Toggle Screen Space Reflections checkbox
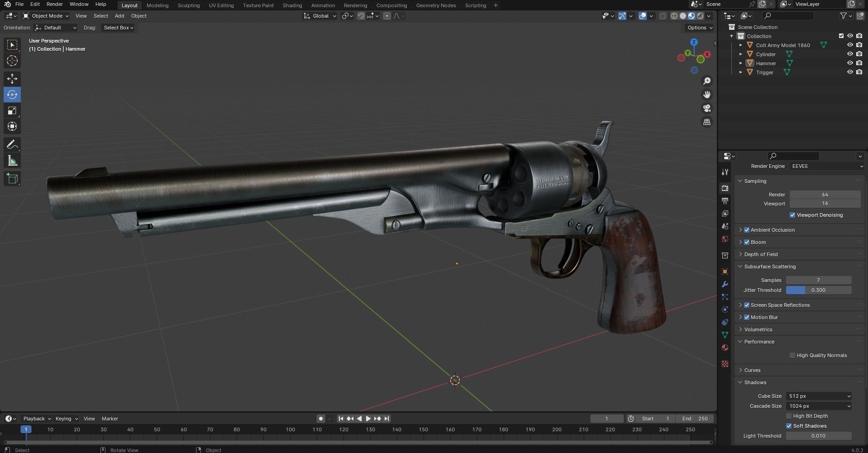Screen dimensions: 868x453 [x=747, y=305]
